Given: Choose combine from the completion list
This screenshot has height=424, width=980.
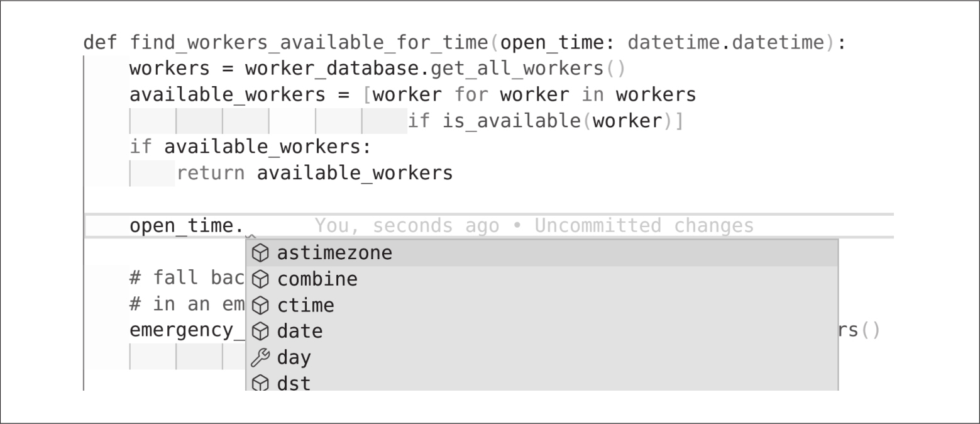Looking at the screenshot, I should [317, 279].
